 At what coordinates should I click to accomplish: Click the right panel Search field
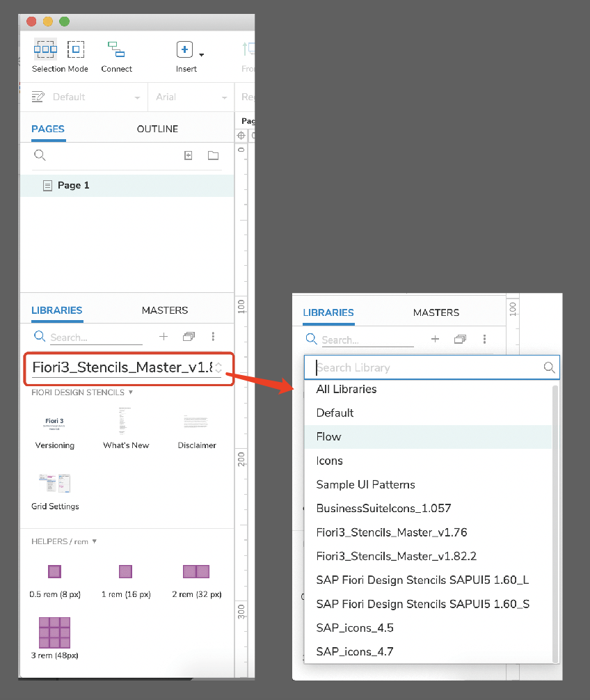click(x=368, y=340)
